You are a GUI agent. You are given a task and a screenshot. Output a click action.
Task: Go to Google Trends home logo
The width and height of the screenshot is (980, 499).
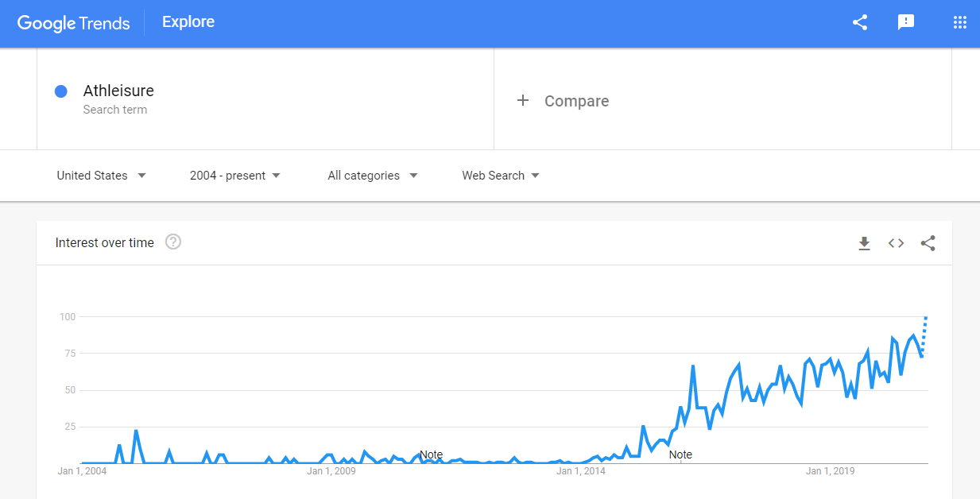pos(73,23)
